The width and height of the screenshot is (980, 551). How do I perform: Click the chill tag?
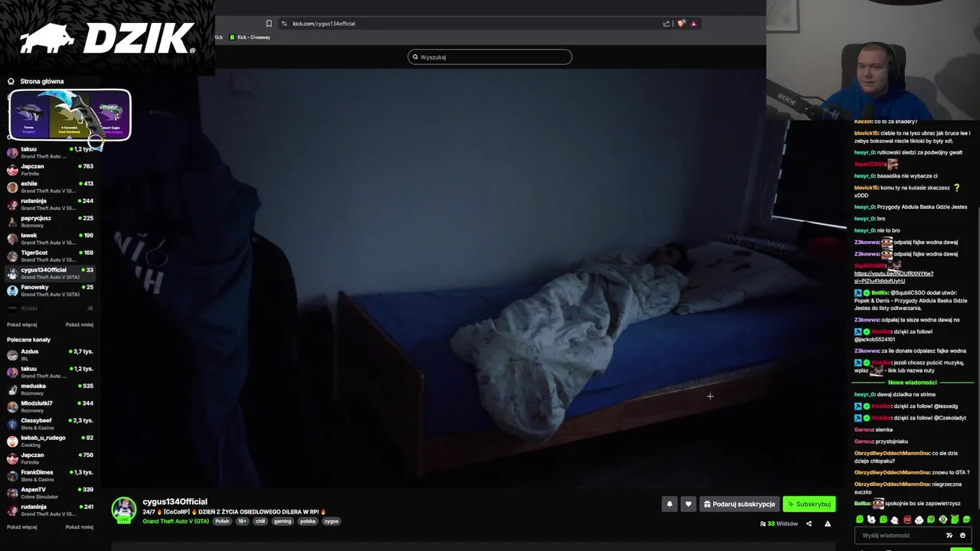tap(260, 521)
